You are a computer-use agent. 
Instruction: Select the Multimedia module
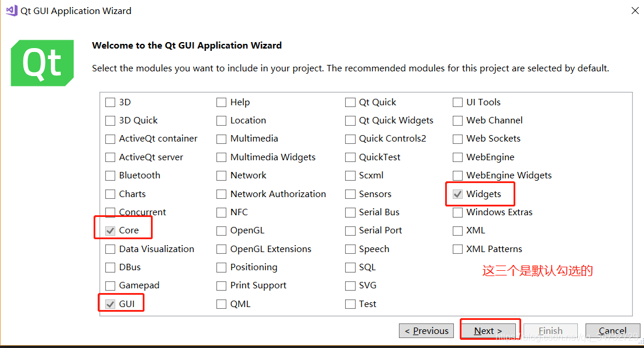coord(221,139)
